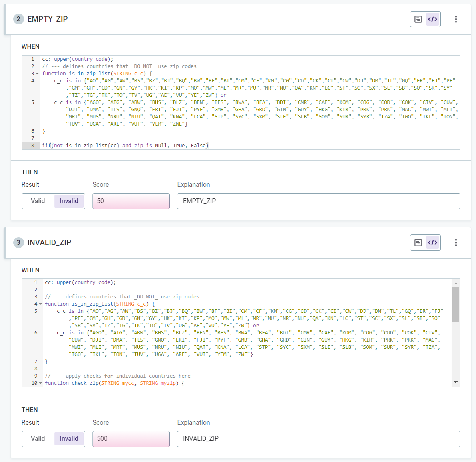
Task: Click the number 3 badge of INVALID_ZIP
Action: click(18, 242)
